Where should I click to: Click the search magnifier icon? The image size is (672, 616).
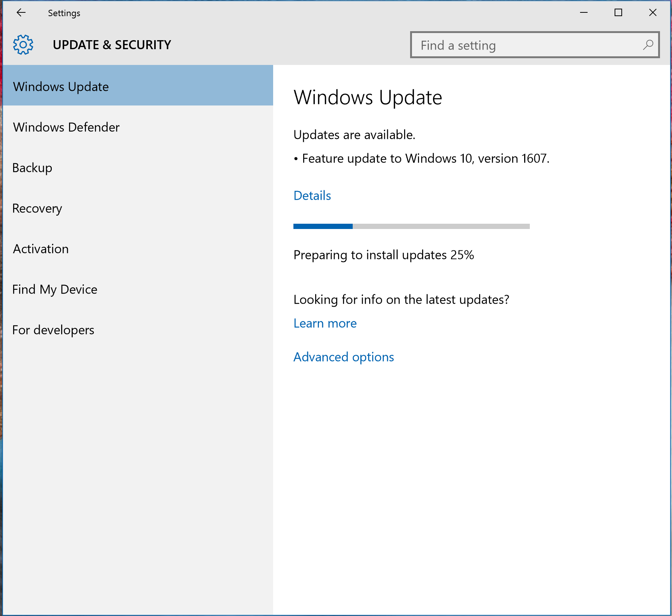click(648, 45)
